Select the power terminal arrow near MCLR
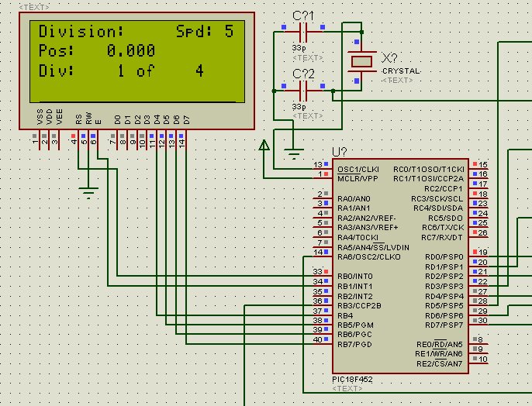Screen dimensions: 532x406 [264, 144]
